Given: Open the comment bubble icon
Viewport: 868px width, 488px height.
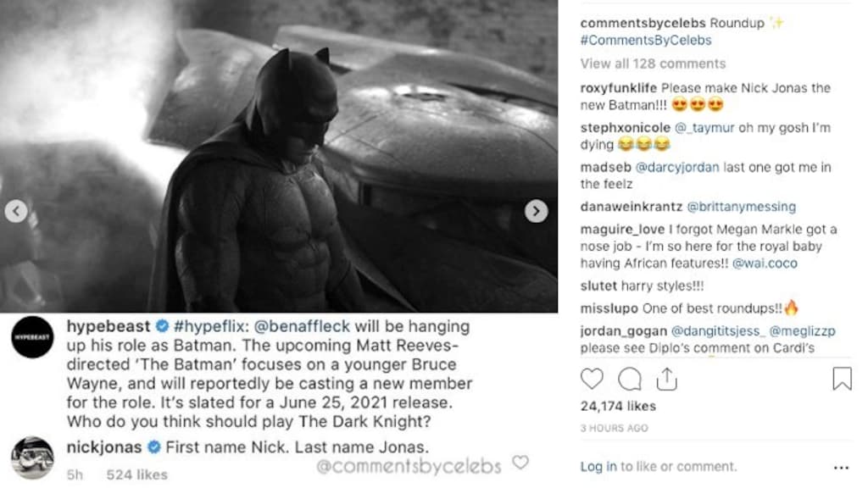Looking at the screenshot, I should [x=630, y=379].
